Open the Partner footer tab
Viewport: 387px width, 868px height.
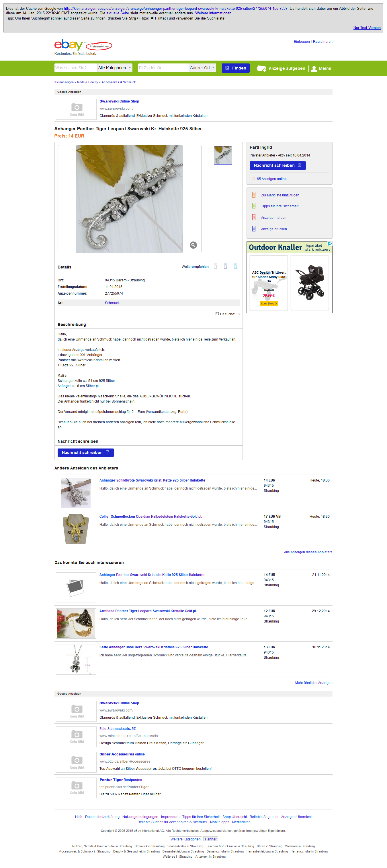click(x=211, y=839)
